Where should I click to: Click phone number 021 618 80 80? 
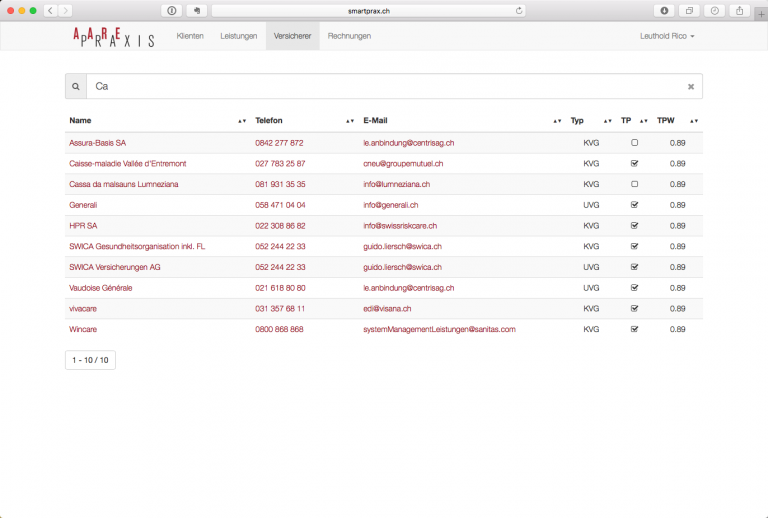280,288
